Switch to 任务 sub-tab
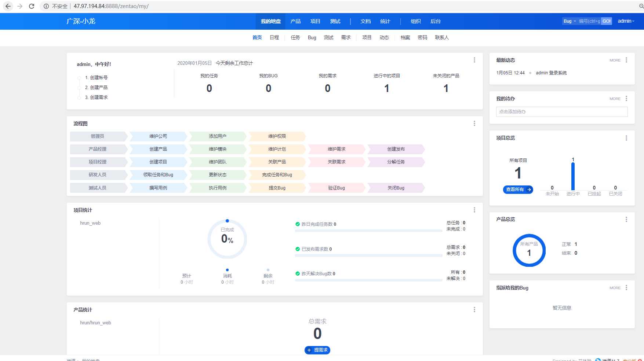Screen dimensions: 644x361 295,37
